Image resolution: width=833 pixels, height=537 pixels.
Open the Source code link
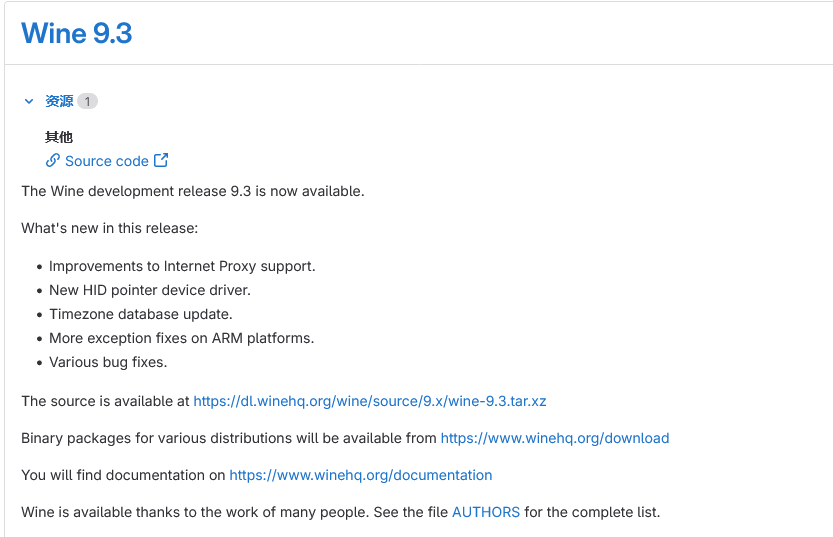point(107,161)
